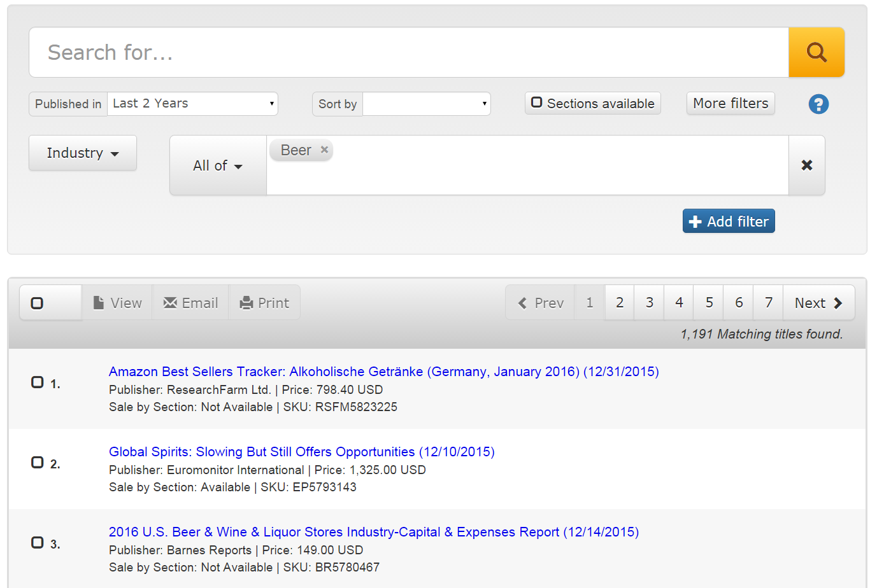Jump to page 3 of results

click(x=649, y=303)
